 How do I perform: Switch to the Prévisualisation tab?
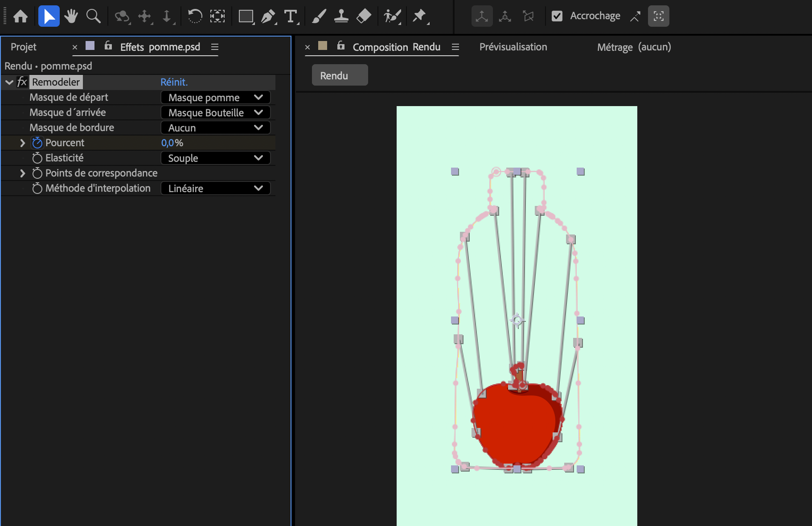(513, 47)
